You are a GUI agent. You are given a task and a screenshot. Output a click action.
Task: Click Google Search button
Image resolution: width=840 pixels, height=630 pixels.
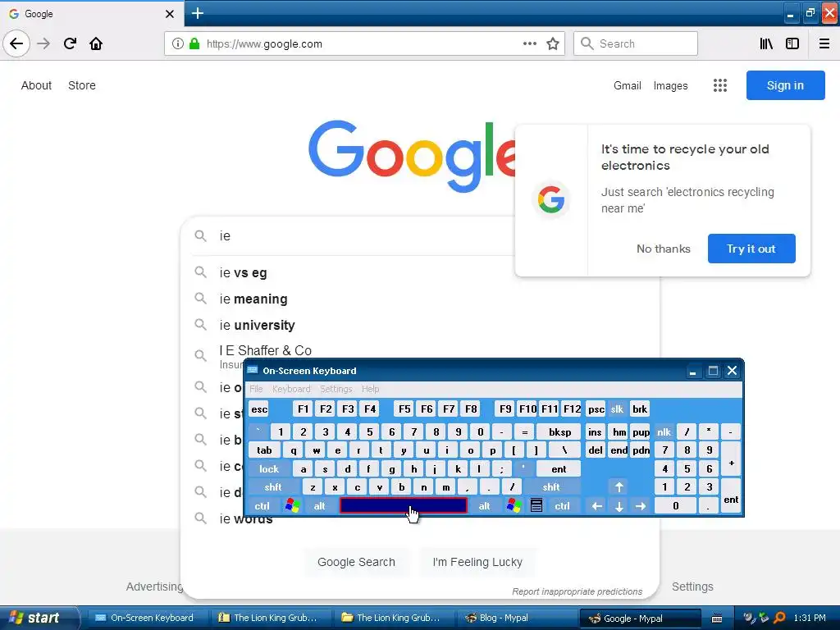356,562
